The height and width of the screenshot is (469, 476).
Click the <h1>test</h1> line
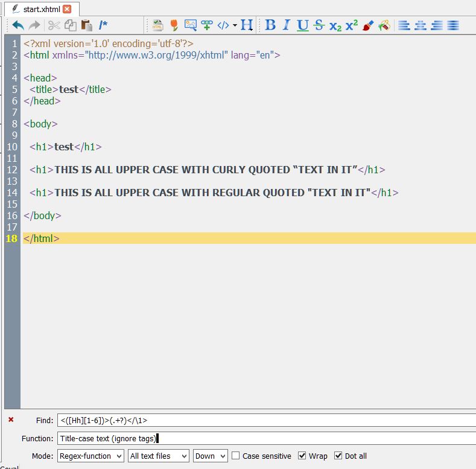click(x=66, y=147)
